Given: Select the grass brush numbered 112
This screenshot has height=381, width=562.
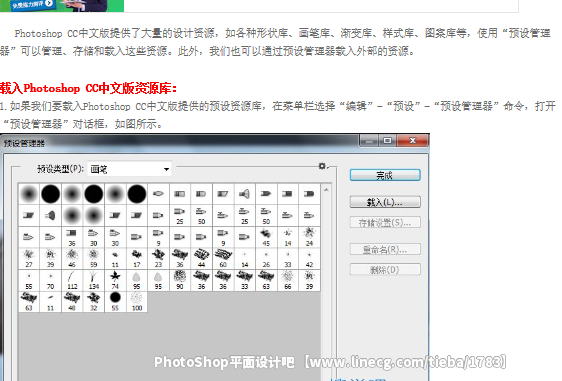Looking at the screenshot, I should point(72,280).
